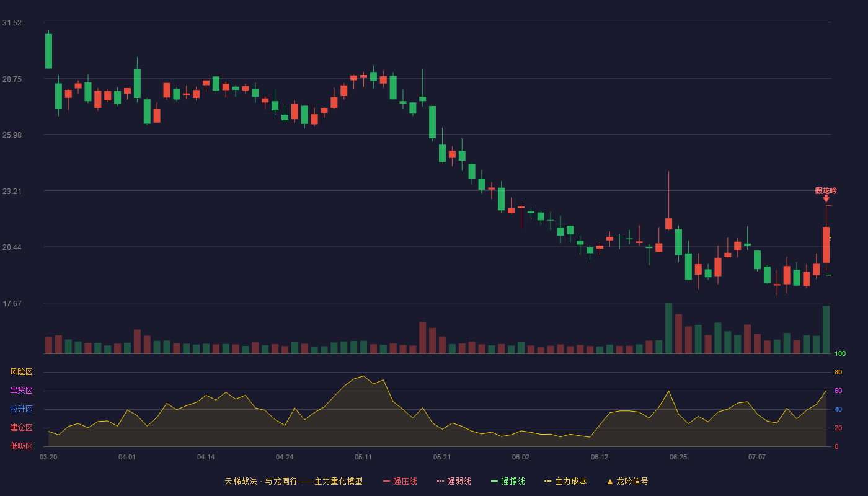Click the 06-12 date label
868x496 pixels.
click(600, 457)
